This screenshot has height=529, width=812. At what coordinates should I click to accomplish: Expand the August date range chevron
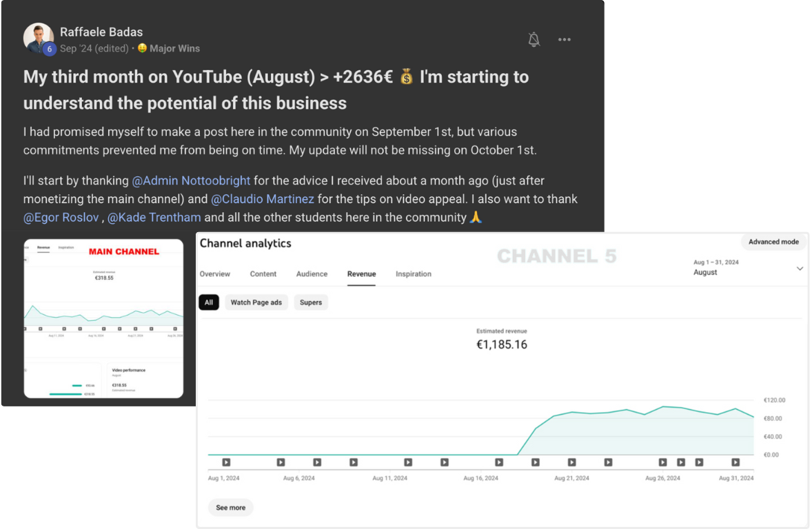pos(800,269)
